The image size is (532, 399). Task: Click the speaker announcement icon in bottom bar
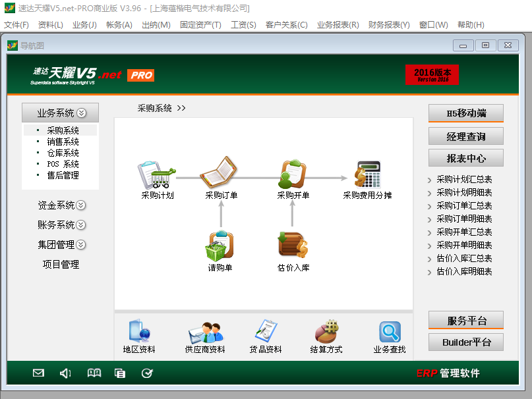click(x=65, y=373)
